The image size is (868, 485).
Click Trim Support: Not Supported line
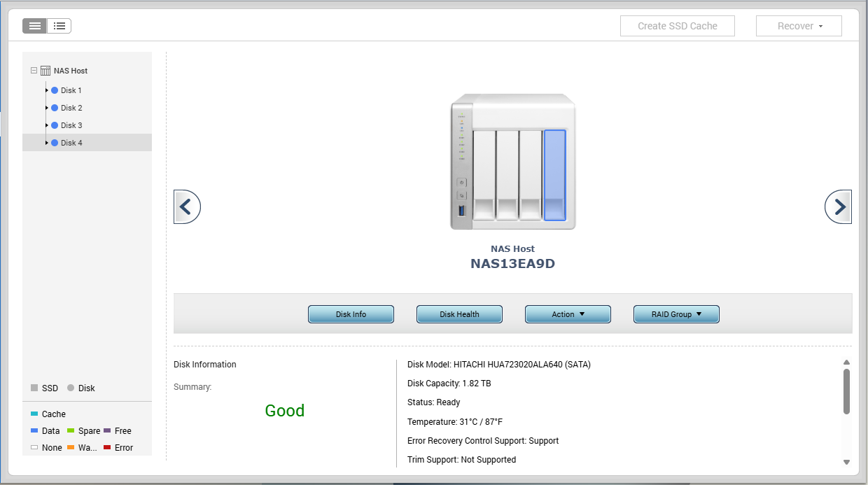462,460
